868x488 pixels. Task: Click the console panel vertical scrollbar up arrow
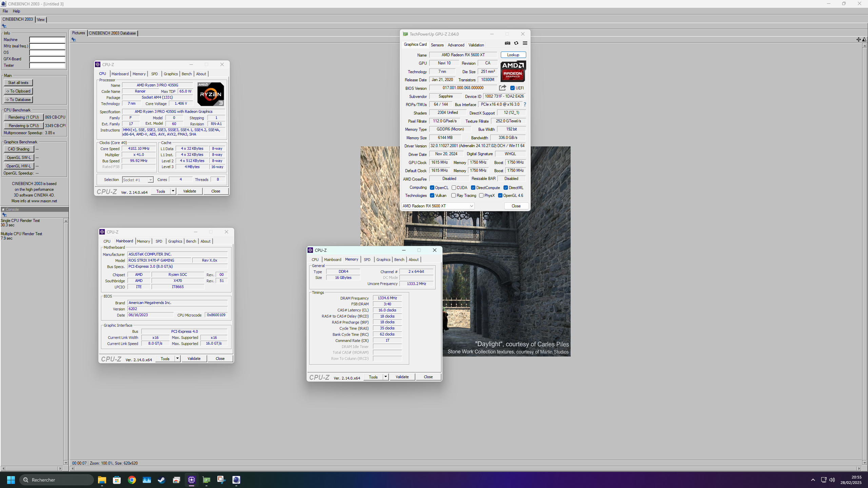[66, 221]
